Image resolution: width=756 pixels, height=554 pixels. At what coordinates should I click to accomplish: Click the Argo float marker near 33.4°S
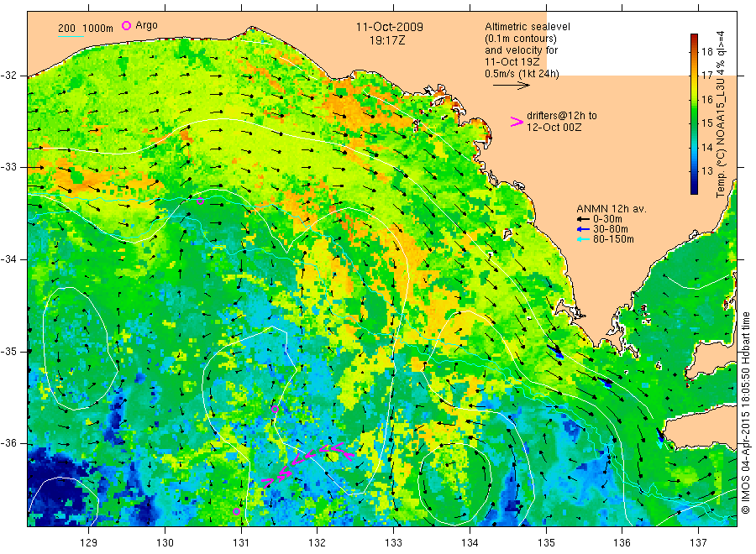[200, 201]
